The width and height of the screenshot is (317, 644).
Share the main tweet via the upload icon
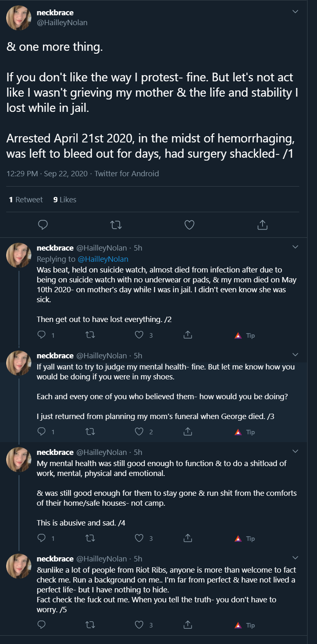pos(263,225)
